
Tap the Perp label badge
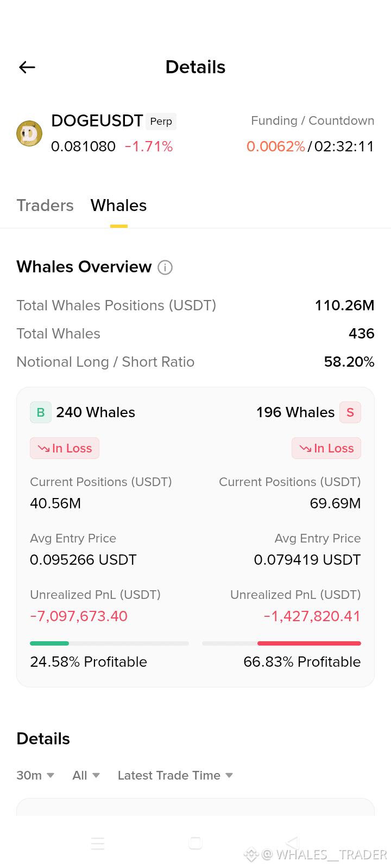click(x=161, y=122)
